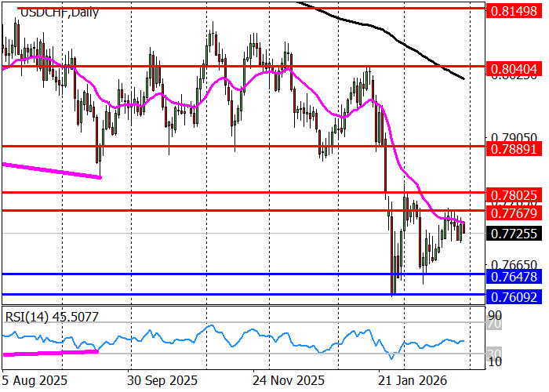
Task: Click the 0.76092 blue price label
Action: [514, 297]
